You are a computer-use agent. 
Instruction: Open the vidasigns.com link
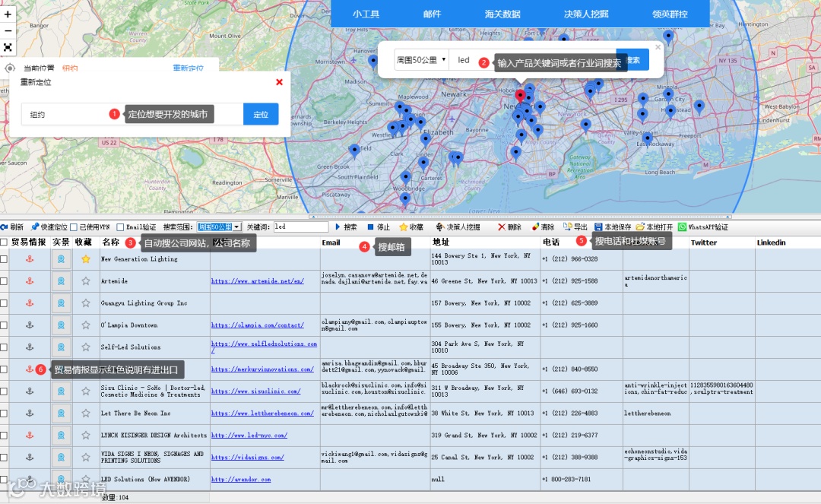[x=248, y=457]
